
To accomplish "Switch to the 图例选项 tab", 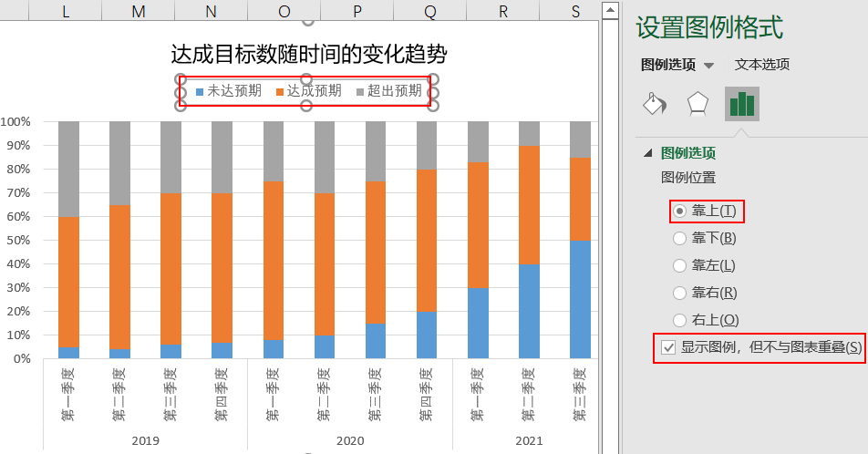I will tap(668, 65).
